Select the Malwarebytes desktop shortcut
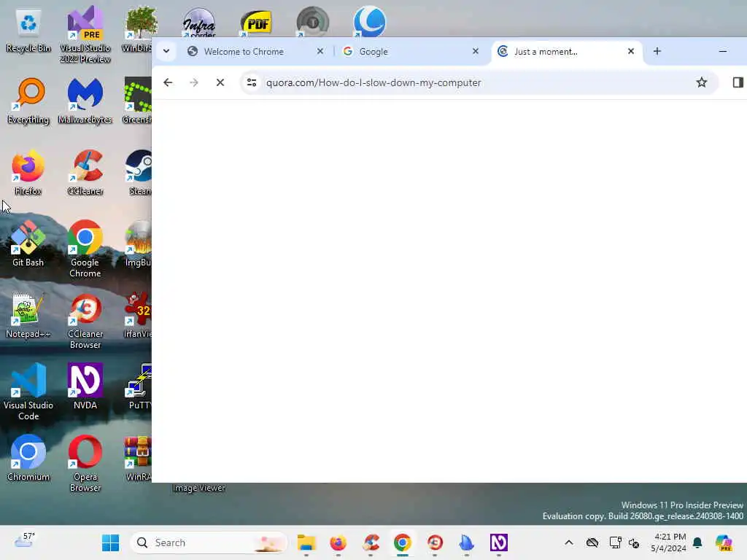The image size is (747, 560). (x=85, y=101)
